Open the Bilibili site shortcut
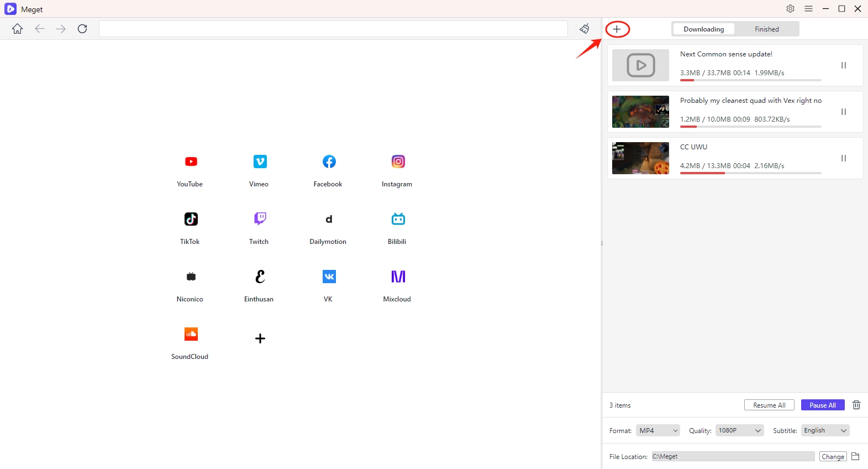868x469 pixels. click(x=398, y=228)
